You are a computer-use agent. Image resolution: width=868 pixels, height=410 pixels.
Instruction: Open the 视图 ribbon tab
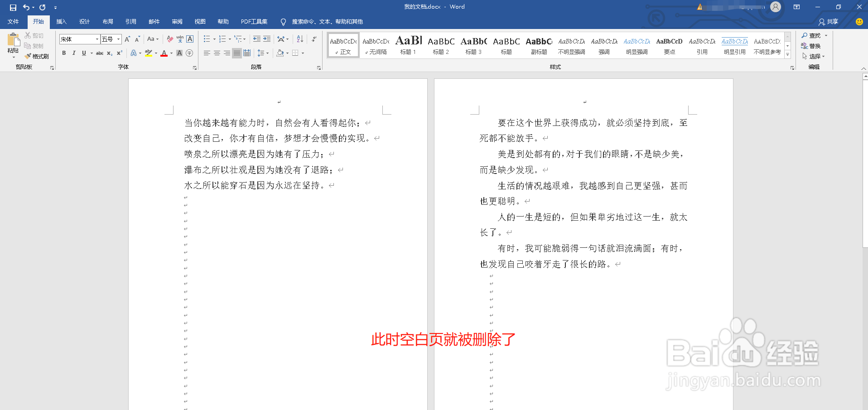[x=200, y=21]
